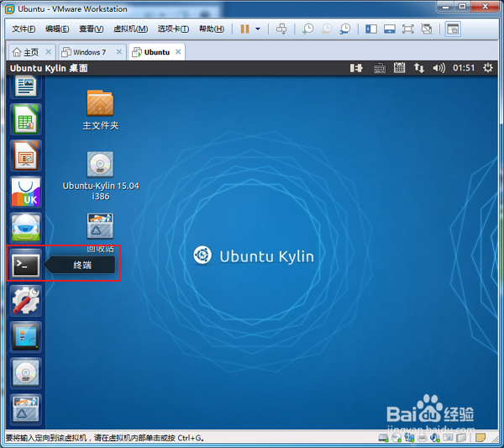The image size is (504, 448).
Task: Open the power options dropdown arrow next to pause
Action: coord(258,29)
